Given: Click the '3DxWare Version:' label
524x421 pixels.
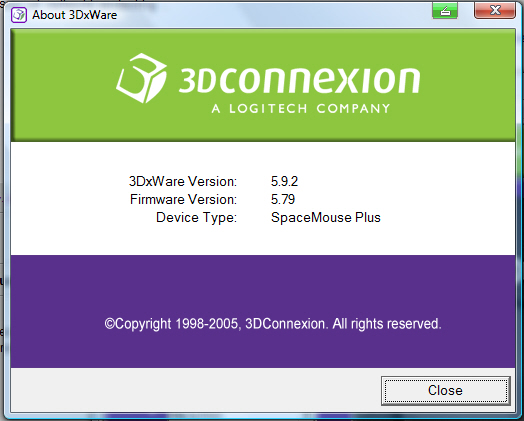Looking at the screenshot, I should click(x=183, y=181).
